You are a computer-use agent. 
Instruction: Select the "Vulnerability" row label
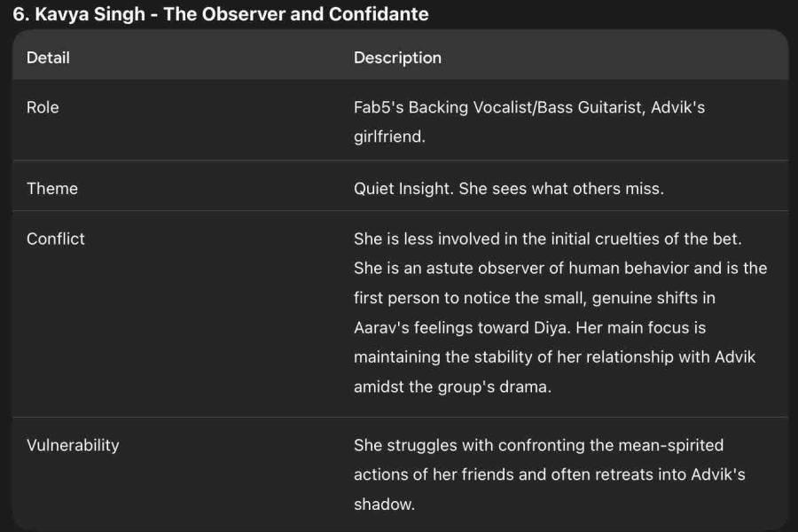click(73, 445)
